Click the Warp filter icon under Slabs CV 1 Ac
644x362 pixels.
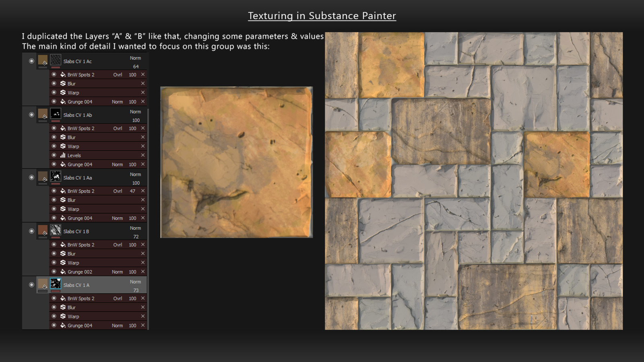[63, 93]
